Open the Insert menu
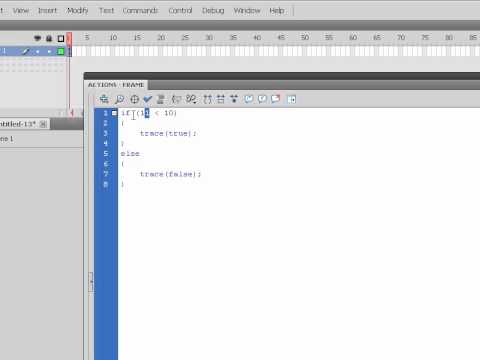480x360 pixels. (x=47, y=11)
